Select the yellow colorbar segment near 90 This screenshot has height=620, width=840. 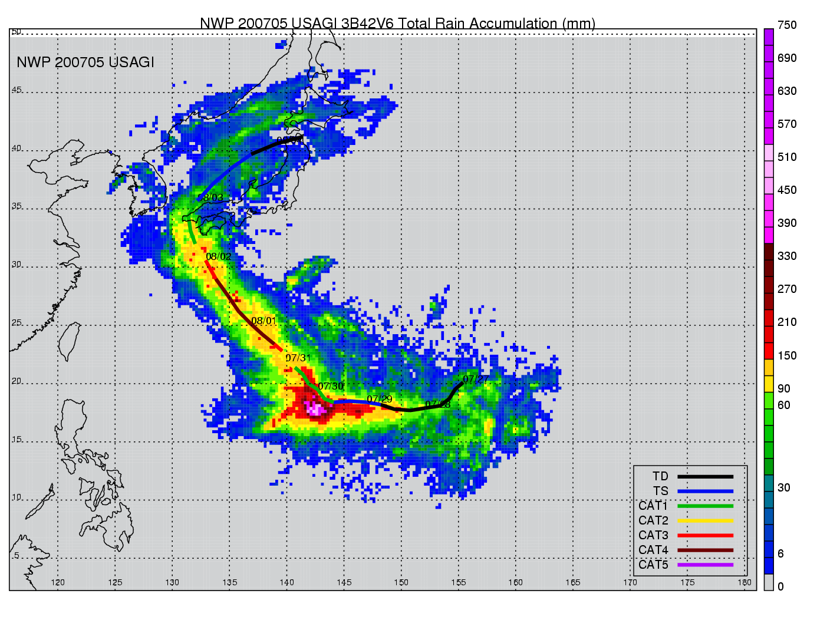769,384
